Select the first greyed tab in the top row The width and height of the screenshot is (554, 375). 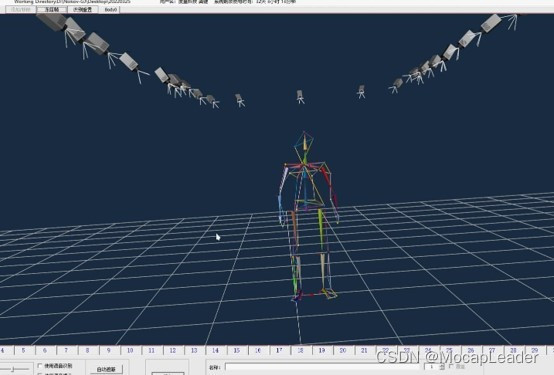(x=21, y=10)
